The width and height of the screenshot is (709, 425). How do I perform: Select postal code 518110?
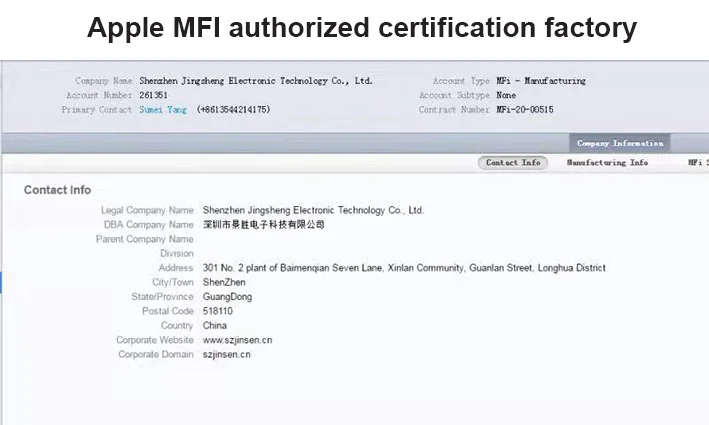(217, 311)
